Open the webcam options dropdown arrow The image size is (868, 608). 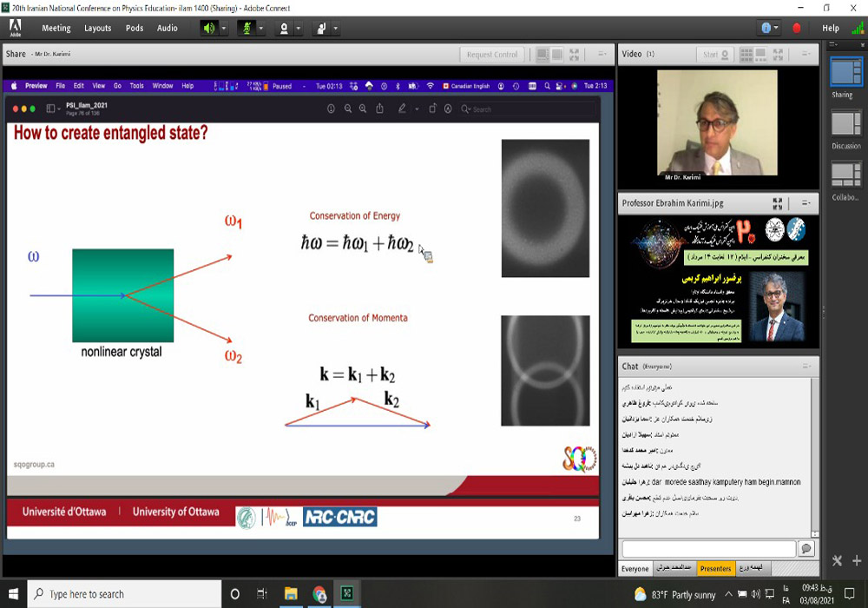tap(298, 28)
